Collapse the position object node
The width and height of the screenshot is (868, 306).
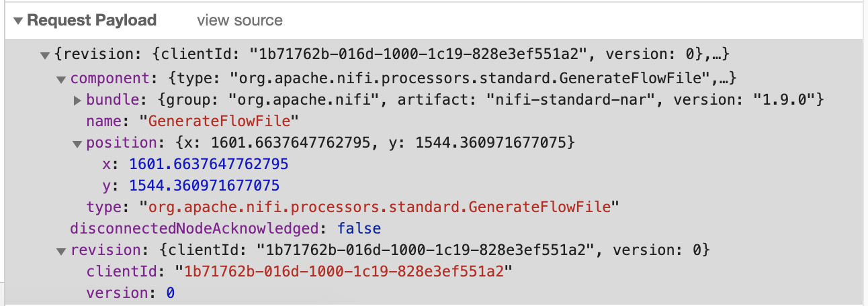click(x=77, y=144)
